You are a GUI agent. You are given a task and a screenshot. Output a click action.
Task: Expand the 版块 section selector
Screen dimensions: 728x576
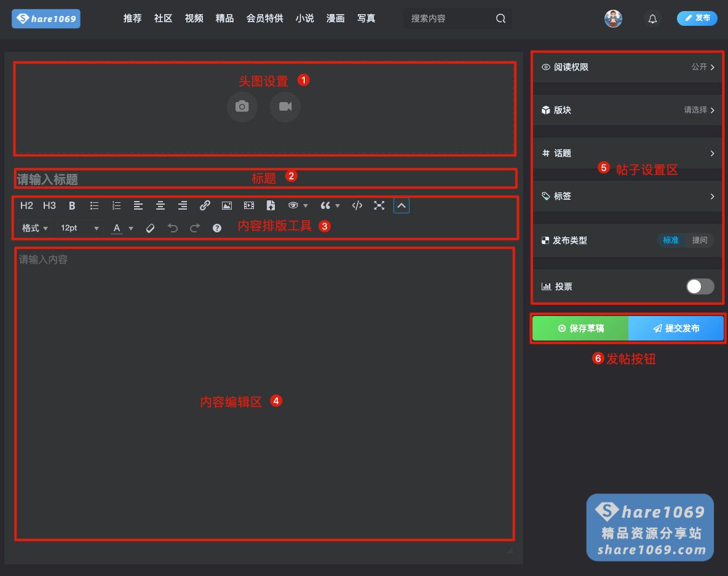pos(628,110)
